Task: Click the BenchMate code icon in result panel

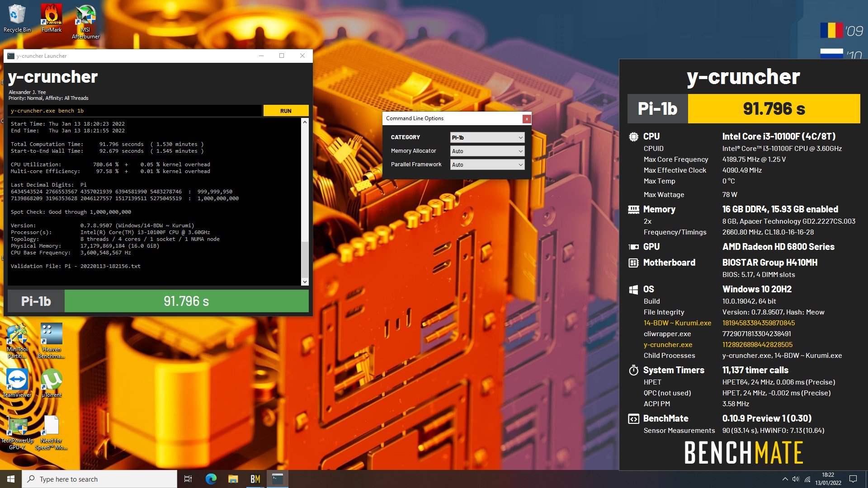Action: coord(634,419)
